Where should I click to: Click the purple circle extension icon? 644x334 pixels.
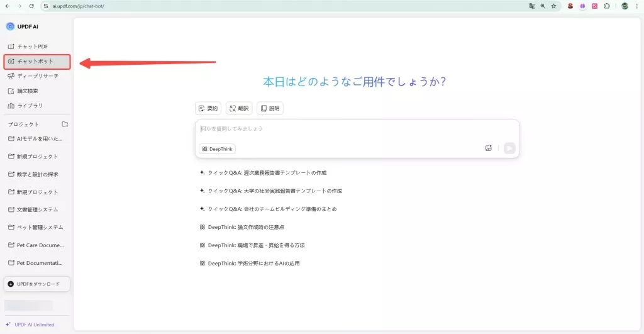pyautogui.click(x=582, y=6)
